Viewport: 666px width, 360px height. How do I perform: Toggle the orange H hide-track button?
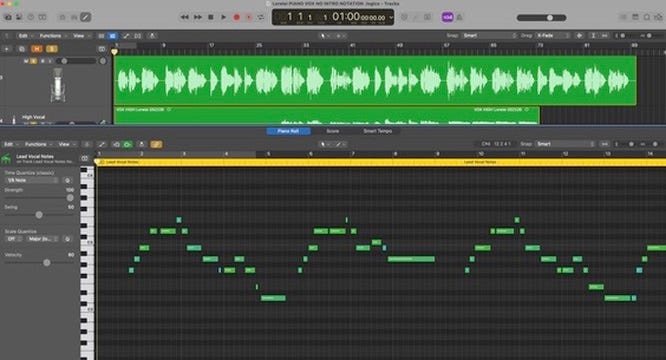click(37, 49)
